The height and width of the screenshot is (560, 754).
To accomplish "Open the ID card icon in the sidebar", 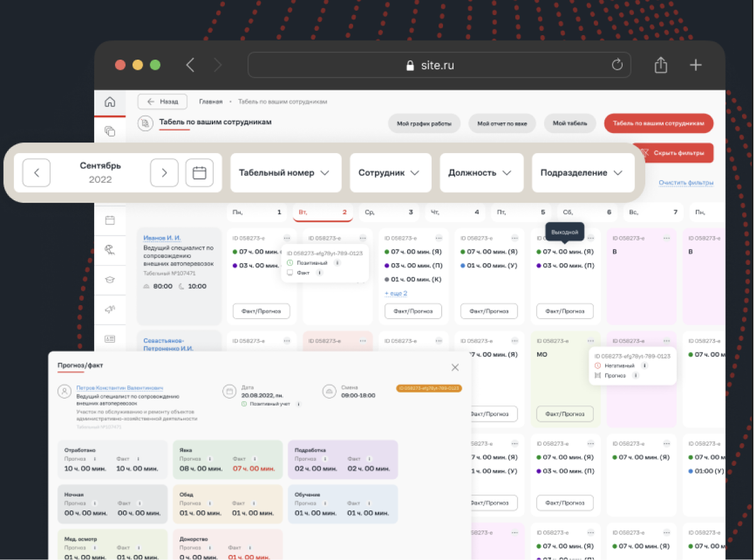I will click(x=110, y=339).
